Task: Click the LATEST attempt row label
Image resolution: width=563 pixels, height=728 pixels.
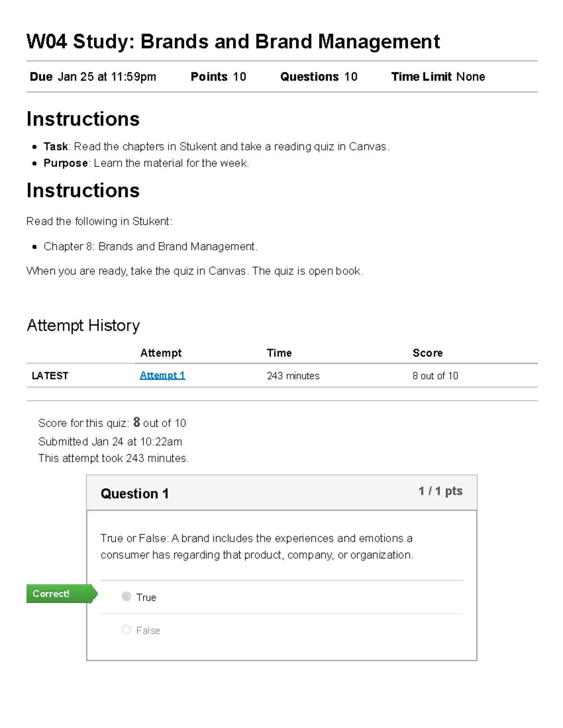Action: pos(50,376)
